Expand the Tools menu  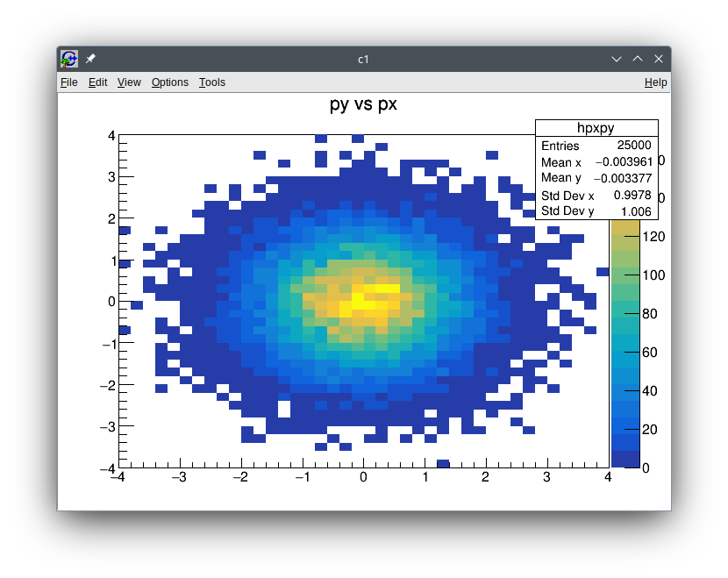[211, 82]
